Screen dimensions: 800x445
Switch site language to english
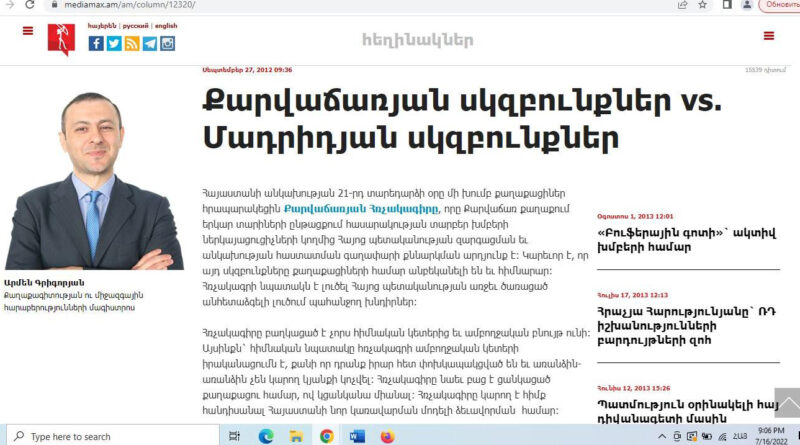[166, 25]
